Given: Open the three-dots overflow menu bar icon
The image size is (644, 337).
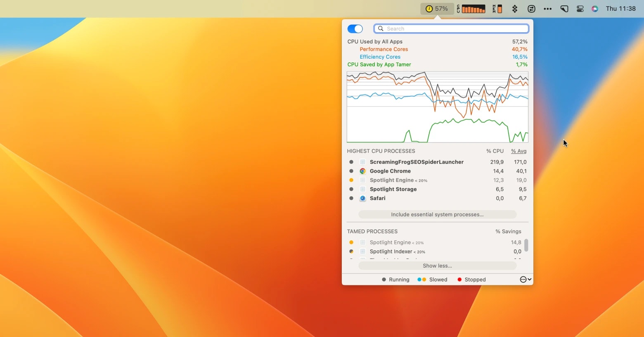Looking at the screenshot, I should coord(548,9).
